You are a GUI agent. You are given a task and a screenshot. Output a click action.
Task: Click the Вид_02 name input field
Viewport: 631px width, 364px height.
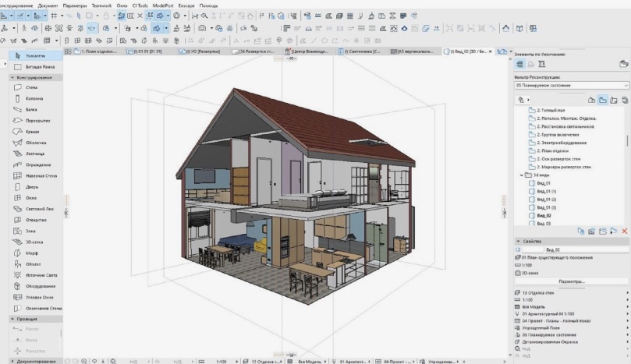coord(586,249)
